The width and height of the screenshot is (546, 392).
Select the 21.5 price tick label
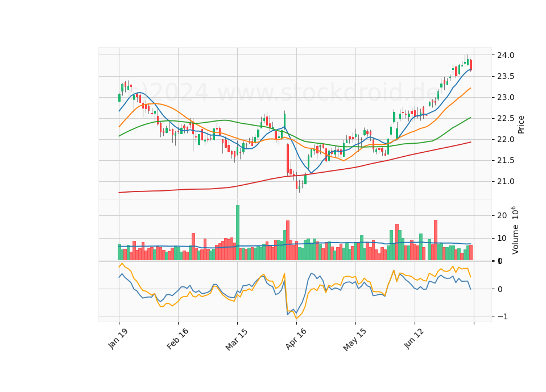point(506,161)
